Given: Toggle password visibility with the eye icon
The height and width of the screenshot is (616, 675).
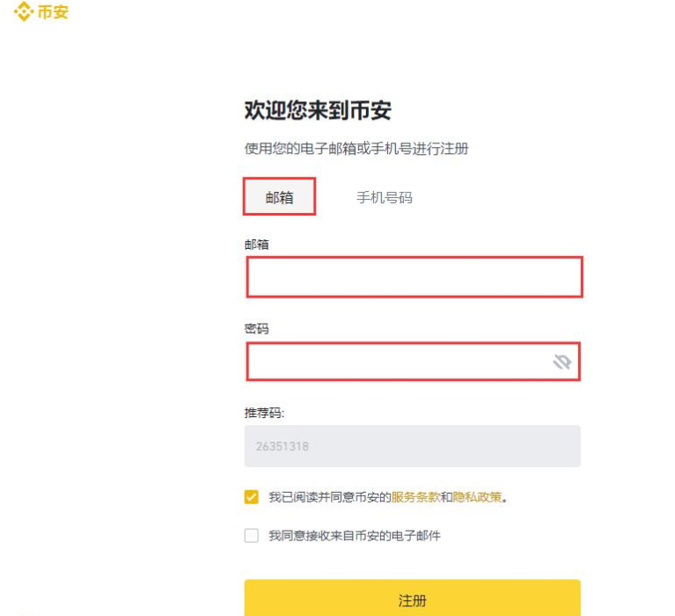Looking at the screenshot, I should pyautogui.click(x=562, y=362).
